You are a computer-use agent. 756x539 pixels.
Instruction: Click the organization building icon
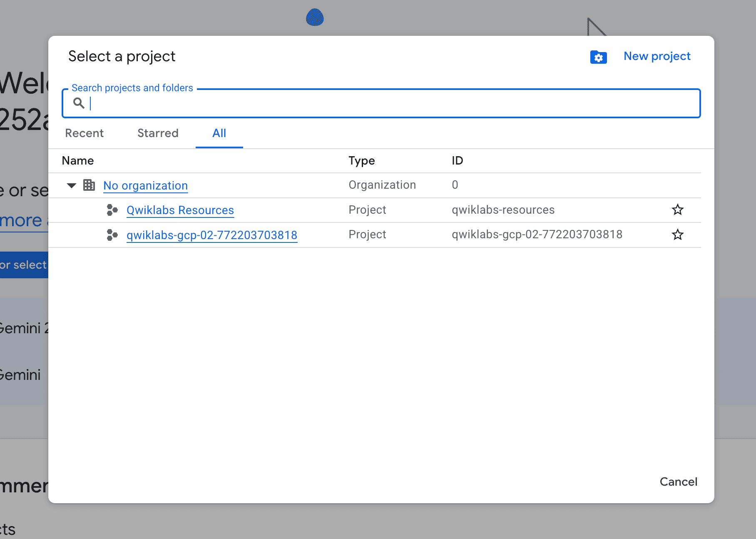(x=89, y=185)
